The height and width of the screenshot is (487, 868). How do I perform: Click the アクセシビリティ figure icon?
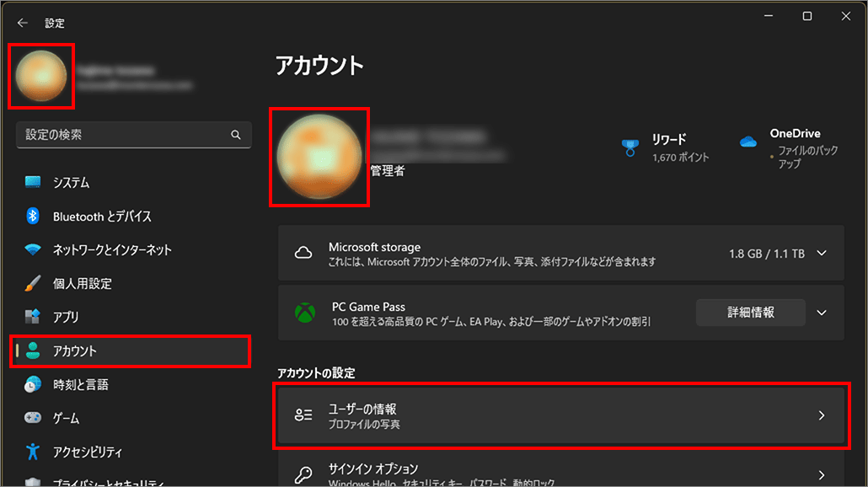[x=33, y=452]
